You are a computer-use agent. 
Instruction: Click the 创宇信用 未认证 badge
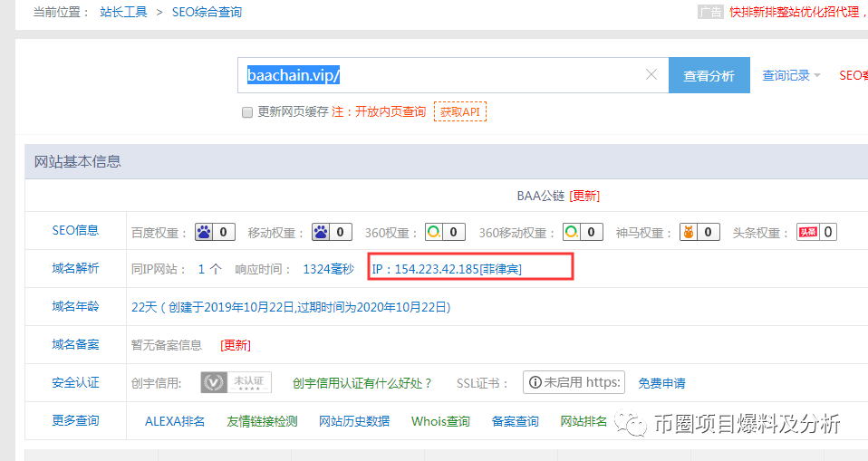236,382
